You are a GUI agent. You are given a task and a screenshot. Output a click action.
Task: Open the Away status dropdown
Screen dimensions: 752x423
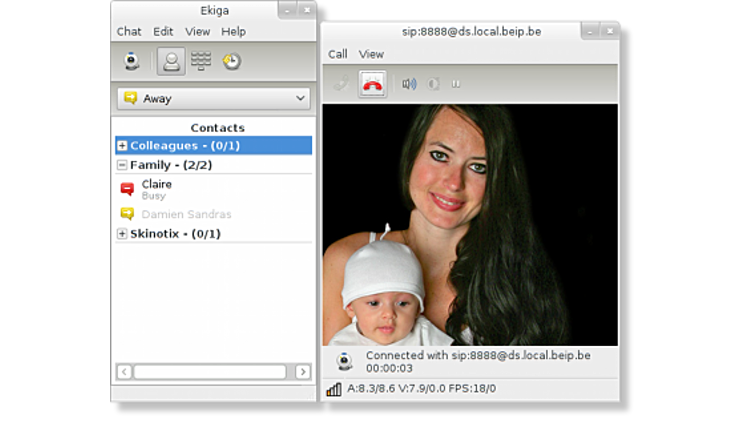point(213,98)
